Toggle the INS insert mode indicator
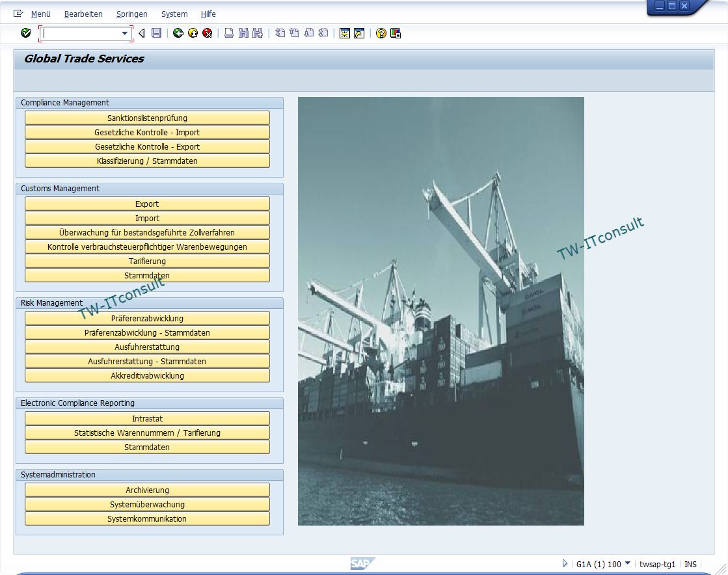This screenshot has width=728, height=575. click(x=690, y=564)
